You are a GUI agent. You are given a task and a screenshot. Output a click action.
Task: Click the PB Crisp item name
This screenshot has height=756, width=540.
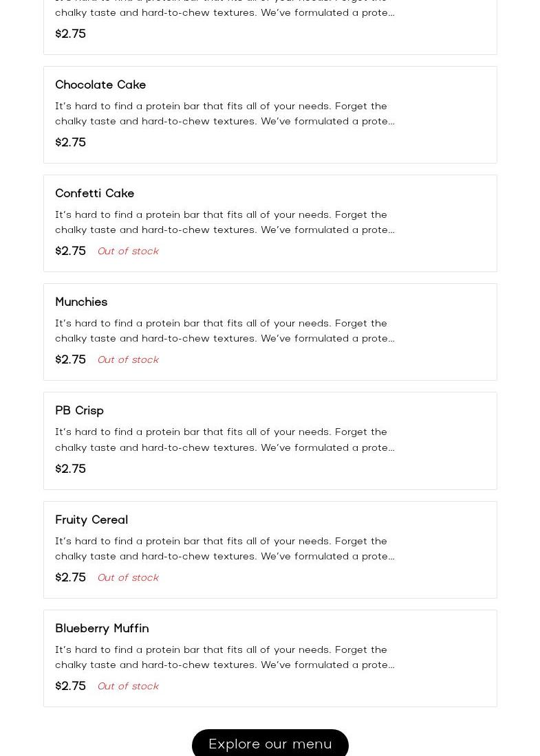[x=79, y=411]
